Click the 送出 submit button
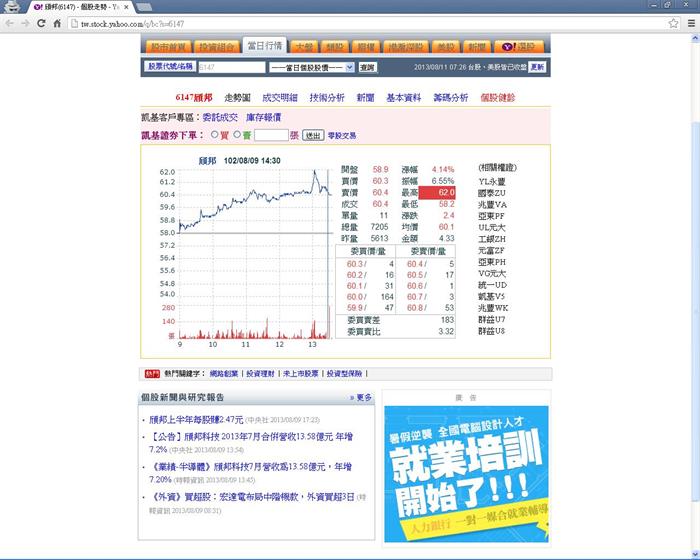The image size is (700, 560). coord(313,135)
